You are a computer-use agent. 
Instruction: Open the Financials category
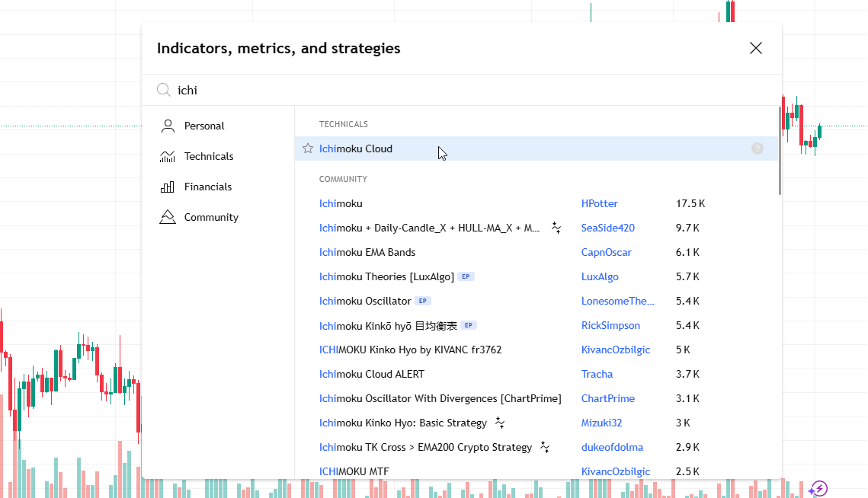[207, 187]
